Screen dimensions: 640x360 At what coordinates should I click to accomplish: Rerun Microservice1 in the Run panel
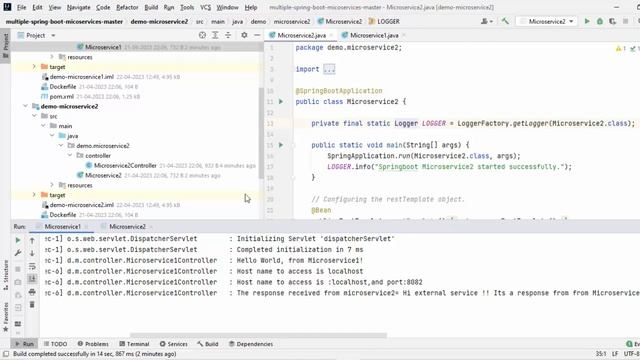coord(18,240)
